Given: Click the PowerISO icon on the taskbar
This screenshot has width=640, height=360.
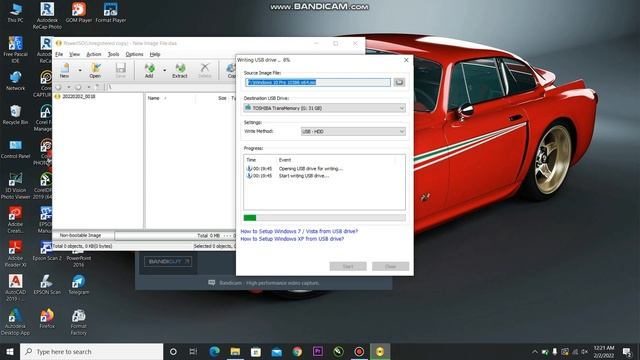Looking at the screenshot, I should point(380,351).
